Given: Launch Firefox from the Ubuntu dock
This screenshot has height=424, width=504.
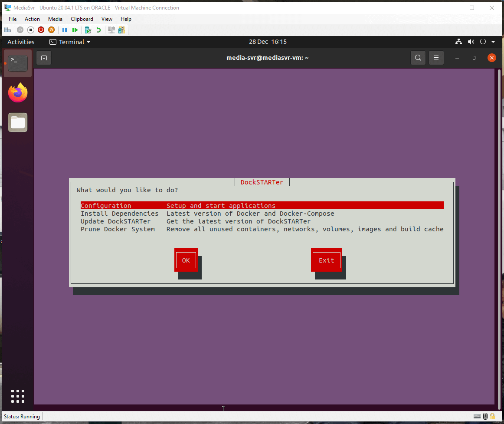Looking at the screenshot, I should pyautogui.click(x=18, y=92).
